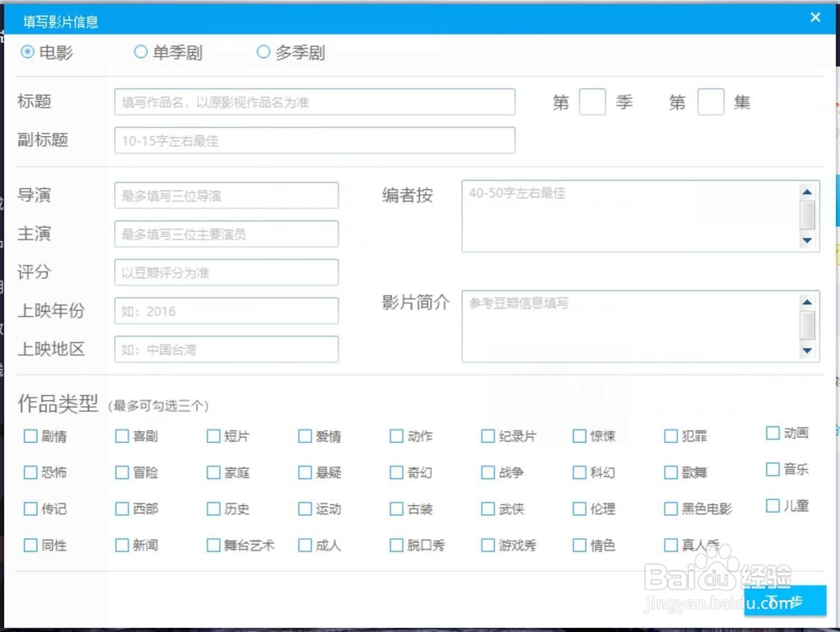This screenshot has width=840, height=632.
Task: Enable the 伦理 genre checkbox
Action: [580, 508]
